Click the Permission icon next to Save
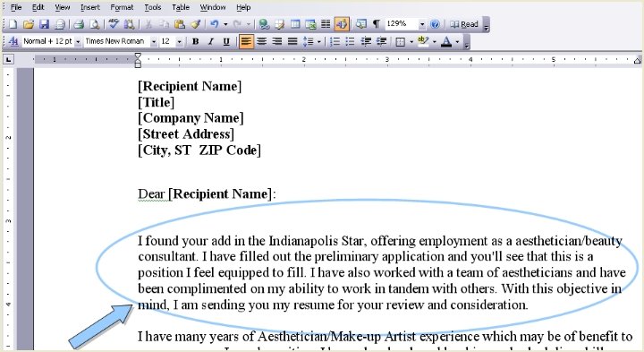Image resolution: width=644 pixels, height=352 pixels. [60, 24]
